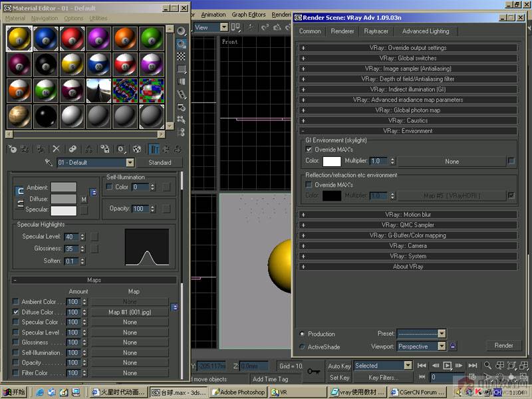Click Show Map in Viewport icon
The width and height of the screenshot is (532, 399).
[x=137, y=149]
